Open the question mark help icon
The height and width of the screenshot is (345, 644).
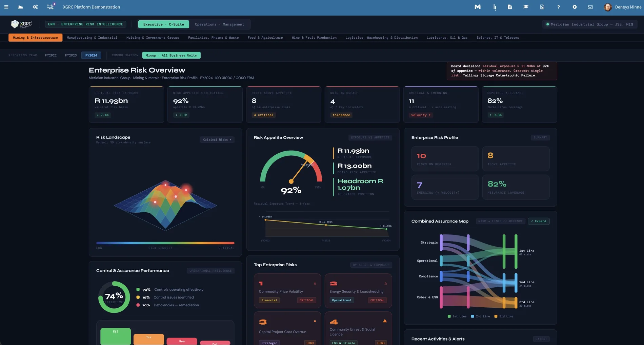coord(558,7)
